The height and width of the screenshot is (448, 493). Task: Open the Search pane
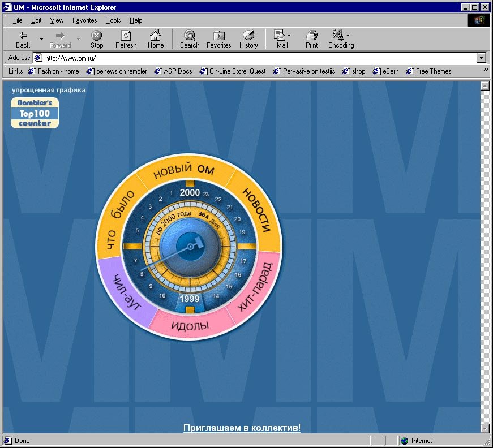click(x=190, y=39)
